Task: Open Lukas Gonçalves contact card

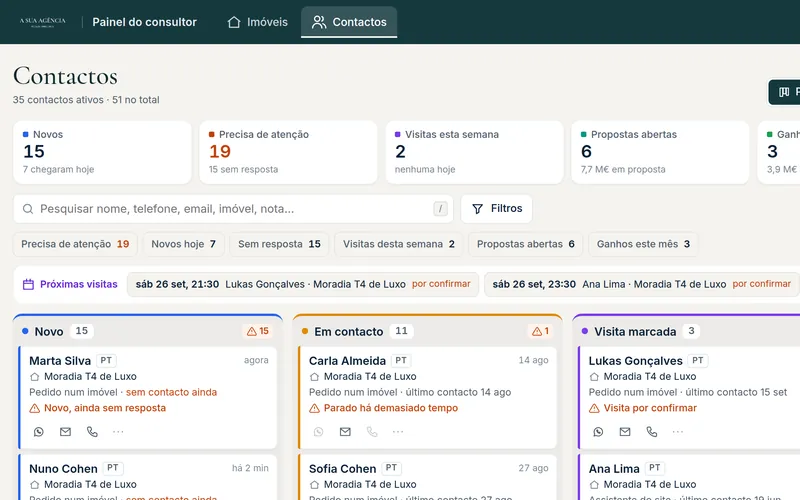Action: pyautogui.click(x=689, y=397)
